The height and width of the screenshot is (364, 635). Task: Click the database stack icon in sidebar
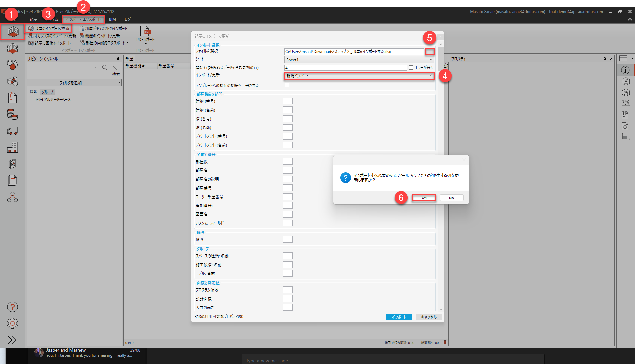(12, 114)
